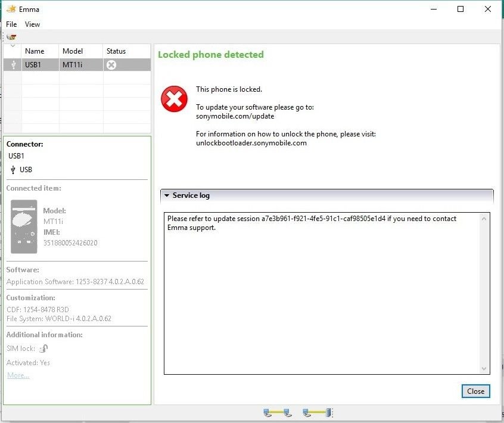
Task: Click the phone image thumbnail
Action: click(x=24, y=226)
